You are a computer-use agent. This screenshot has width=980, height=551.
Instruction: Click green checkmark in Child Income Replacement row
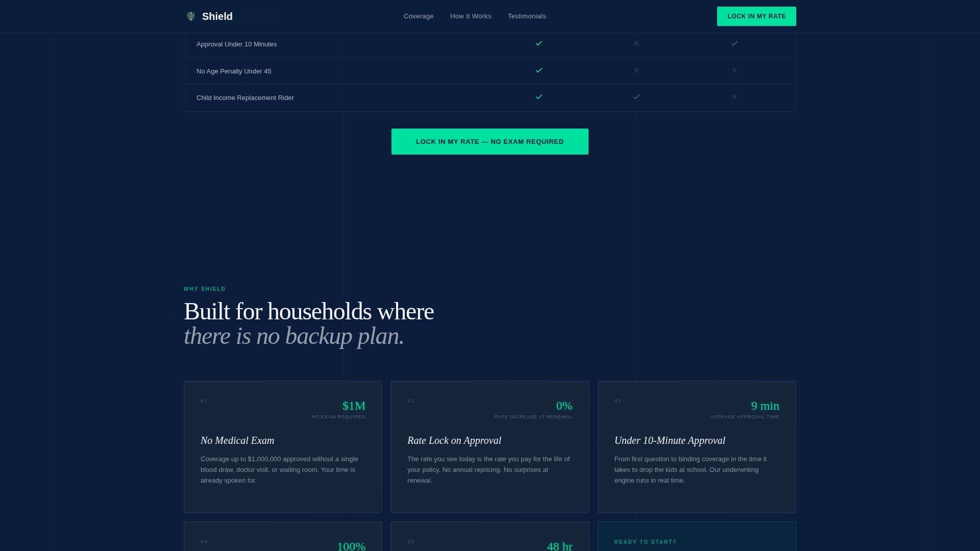(x=539, y=97)
